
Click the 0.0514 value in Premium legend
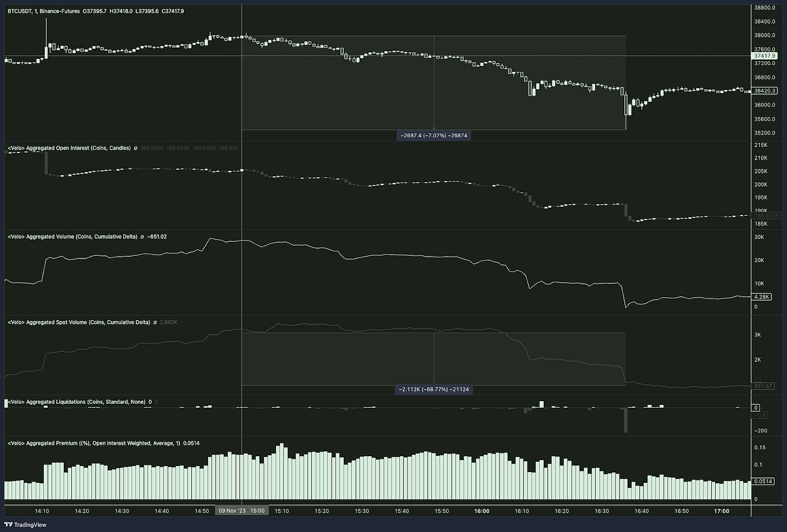pyautogui.click(x=191, y=443)
